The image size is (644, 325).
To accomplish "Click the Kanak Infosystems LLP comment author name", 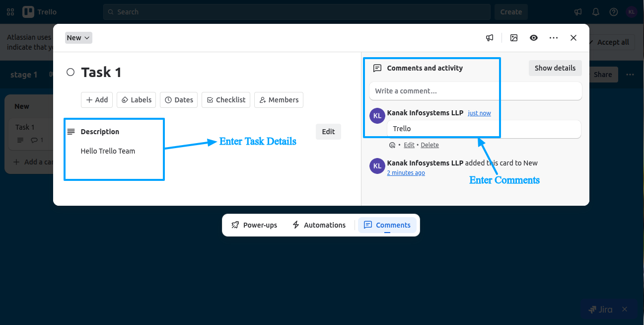I will tap(425, 113).
